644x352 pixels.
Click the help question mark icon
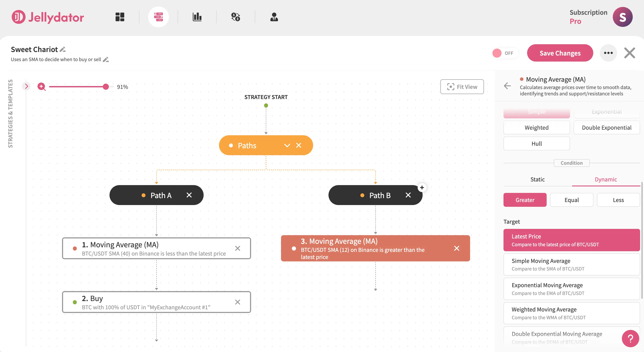pyautogui.click(x=630, y=339)
